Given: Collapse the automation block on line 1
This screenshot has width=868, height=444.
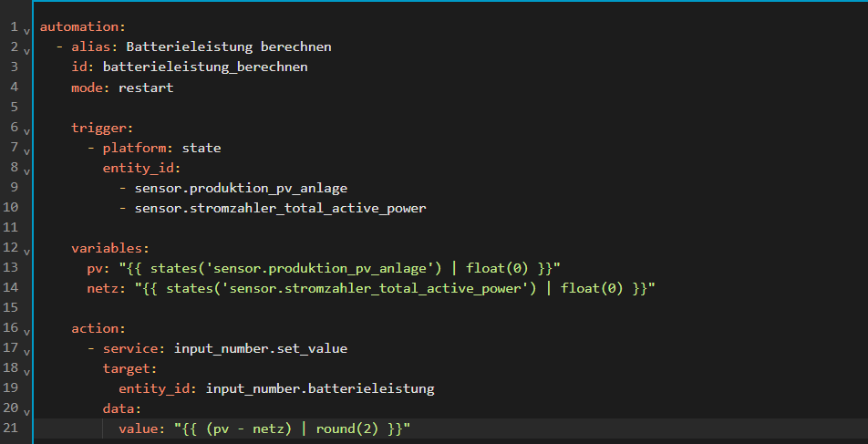Looking at the screenshot, I should (26, 31).
